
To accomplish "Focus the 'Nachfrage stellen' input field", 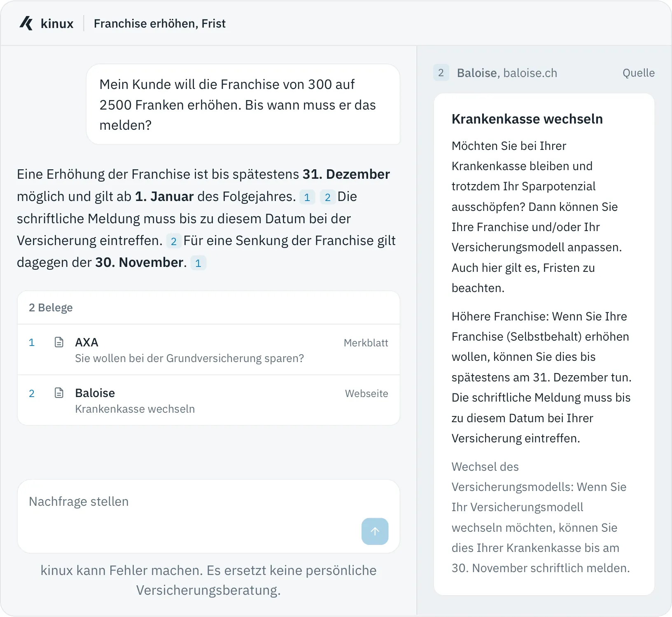I will coord(209,516).
